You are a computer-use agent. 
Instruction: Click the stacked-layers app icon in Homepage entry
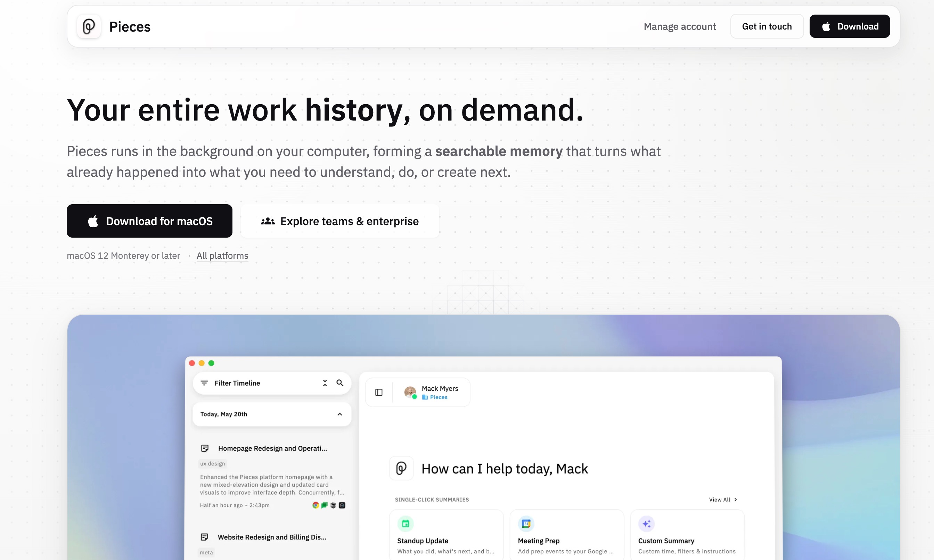(x=333, y=505)
